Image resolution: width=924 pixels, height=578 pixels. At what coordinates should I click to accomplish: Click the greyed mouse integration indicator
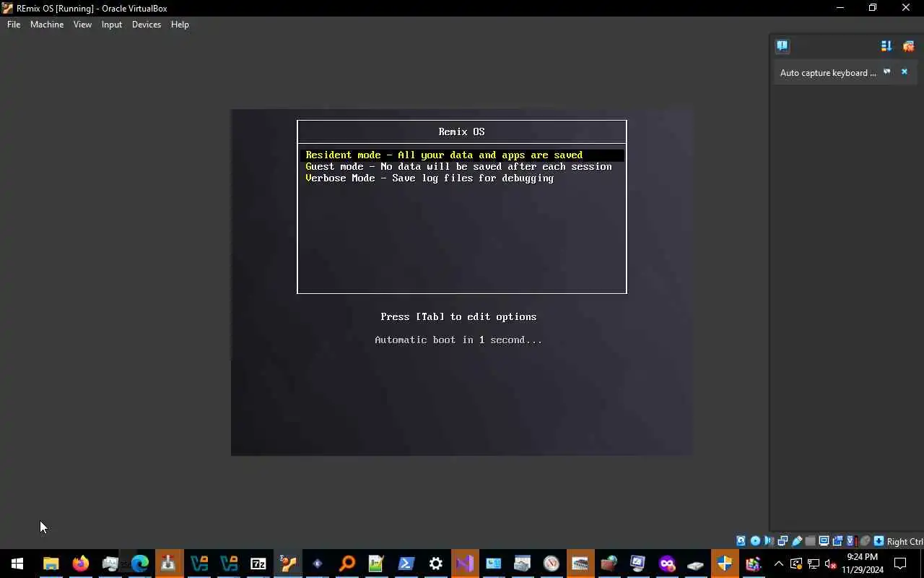tap(865, 541)
